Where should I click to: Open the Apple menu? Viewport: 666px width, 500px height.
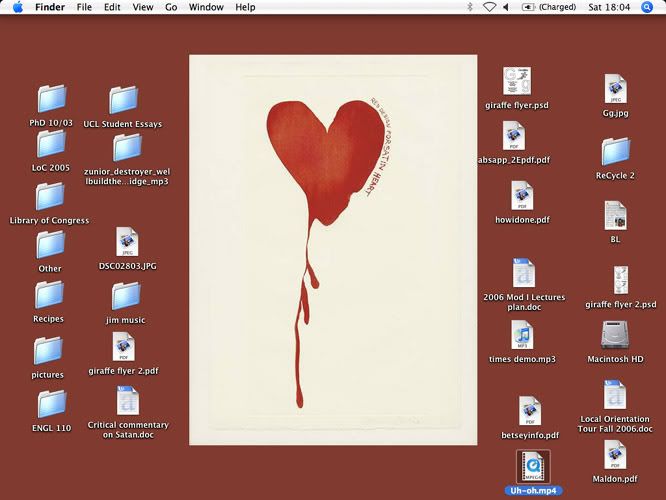point(17,7)
